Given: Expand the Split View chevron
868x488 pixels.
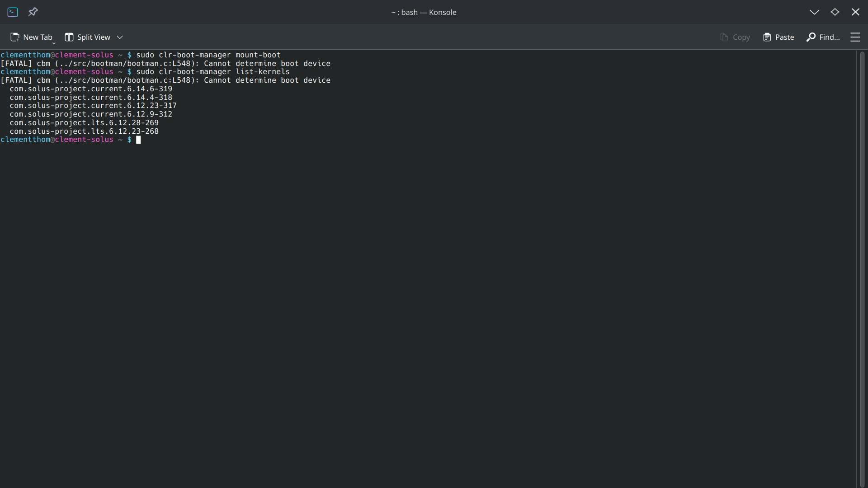Looking at the screenshot, I should tap(120, 37).
